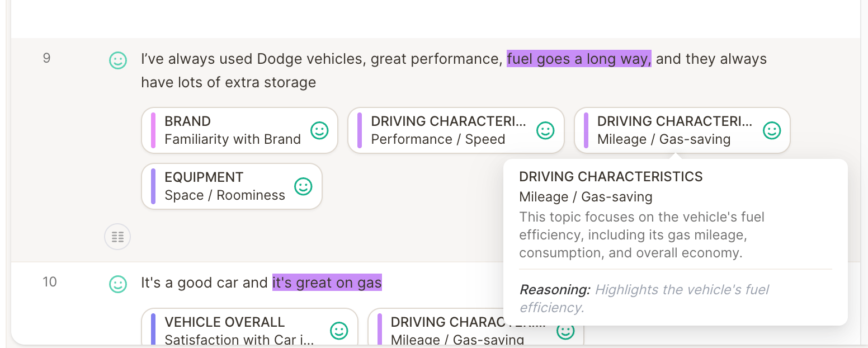Click highlighted text "it's great on gas"
This screenshot has width=868, height=348.
tap(327, 283)
